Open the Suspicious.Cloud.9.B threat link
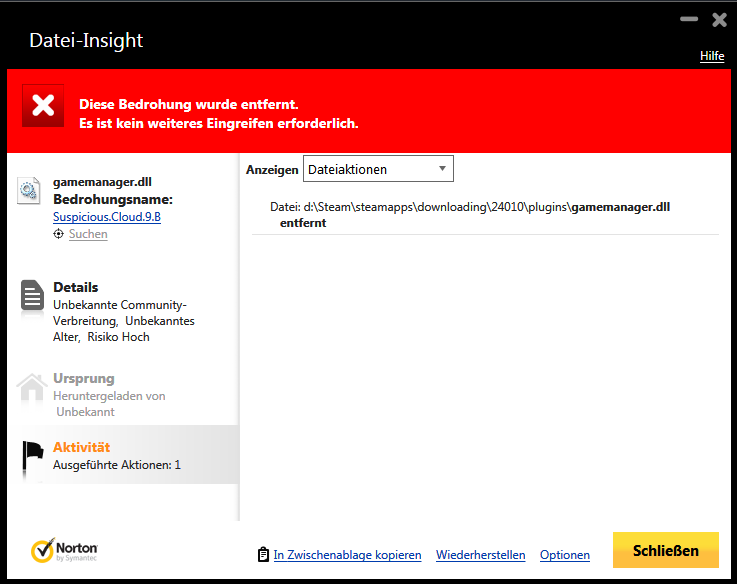 pyautogui.click(x=107, y=217)
